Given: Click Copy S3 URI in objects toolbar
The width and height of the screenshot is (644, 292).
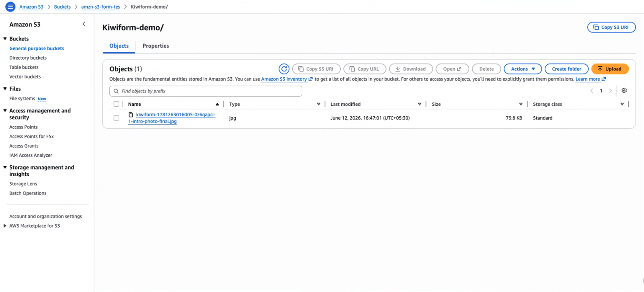Looking at the screenshot, I should point(316,69).
